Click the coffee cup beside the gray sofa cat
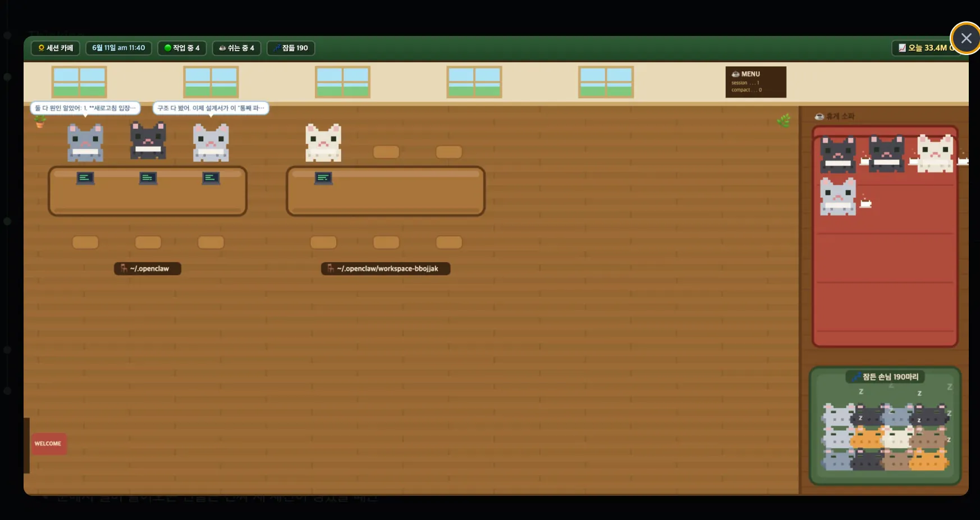The width and height of the screenshot is (980, 520). 866,203
